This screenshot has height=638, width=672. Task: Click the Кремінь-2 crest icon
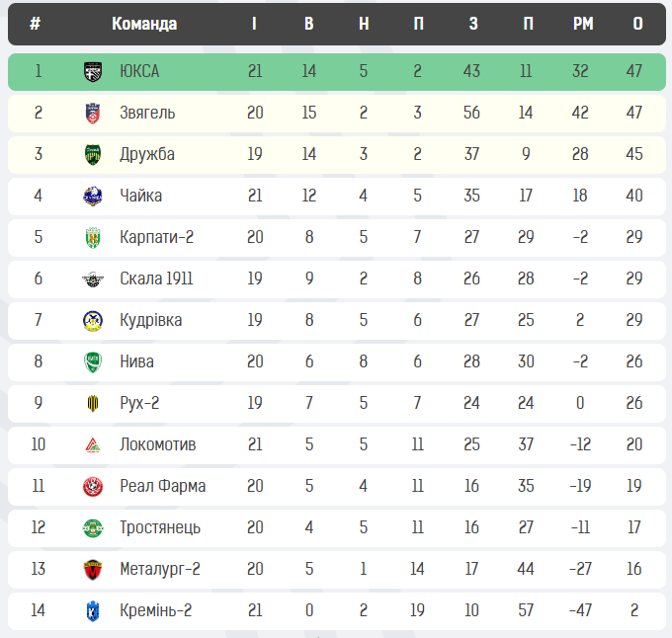92,610
